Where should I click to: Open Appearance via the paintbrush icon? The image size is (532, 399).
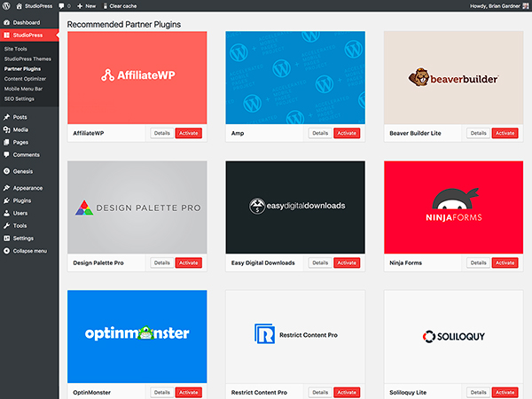click(x=7, y=188)
